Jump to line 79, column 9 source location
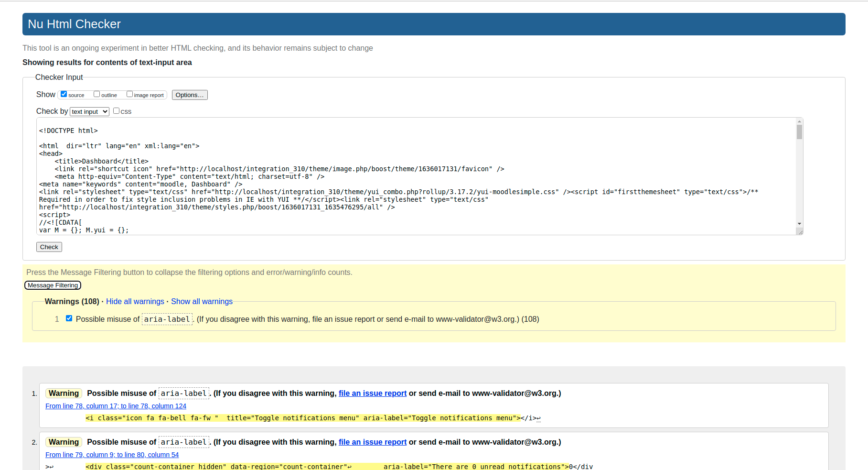 (x=112, y=455)
